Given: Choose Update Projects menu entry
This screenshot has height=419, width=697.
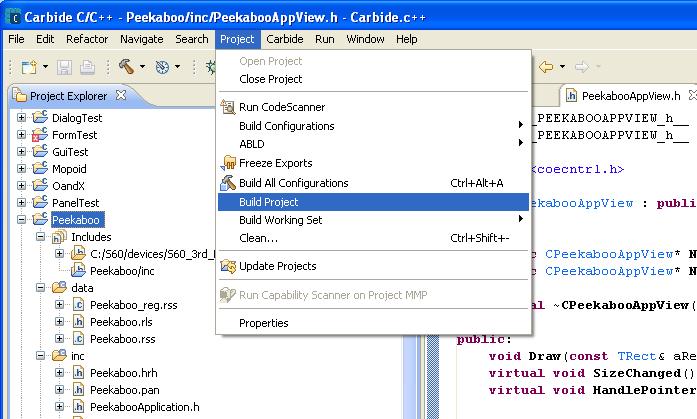Looking at the screenshot, I should click(373, 266).
